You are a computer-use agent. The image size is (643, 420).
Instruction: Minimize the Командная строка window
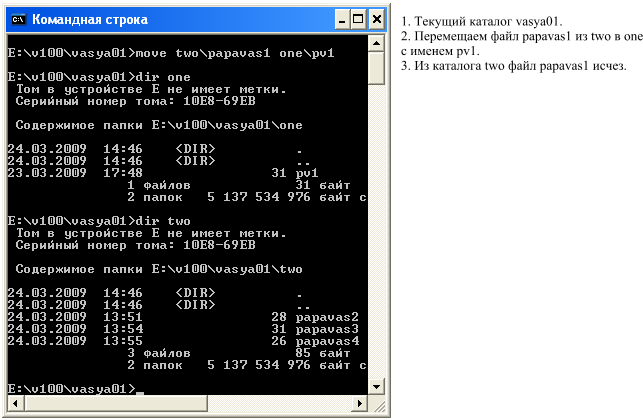pyautogui.click(x=342, y=19)
